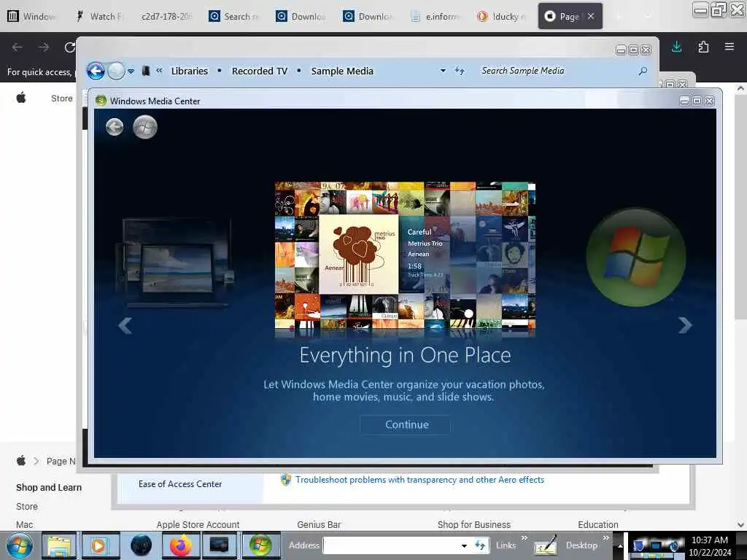Click the dark monitor taskbar icon
The height and width of the screenshot is (560, 747).
point(220,545)
